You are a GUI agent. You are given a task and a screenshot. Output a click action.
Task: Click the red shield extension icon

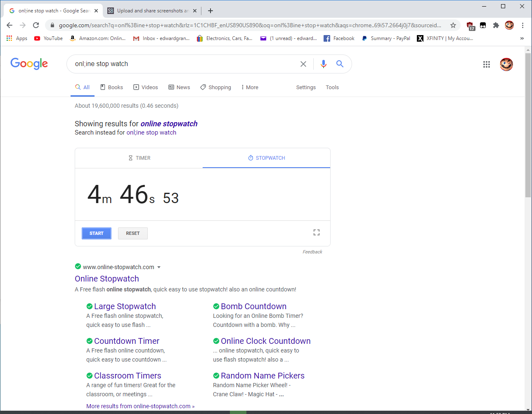[471, 26]
